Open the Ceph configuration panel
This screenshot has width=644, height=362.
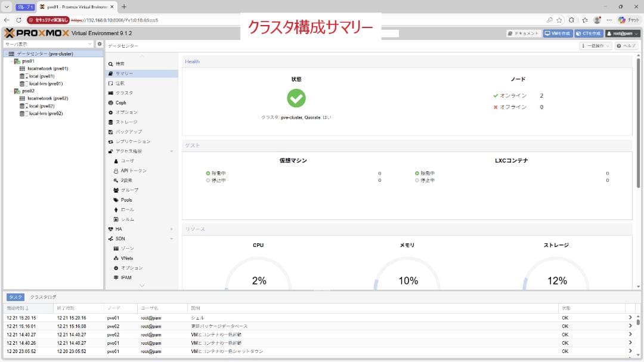point(120,103)
